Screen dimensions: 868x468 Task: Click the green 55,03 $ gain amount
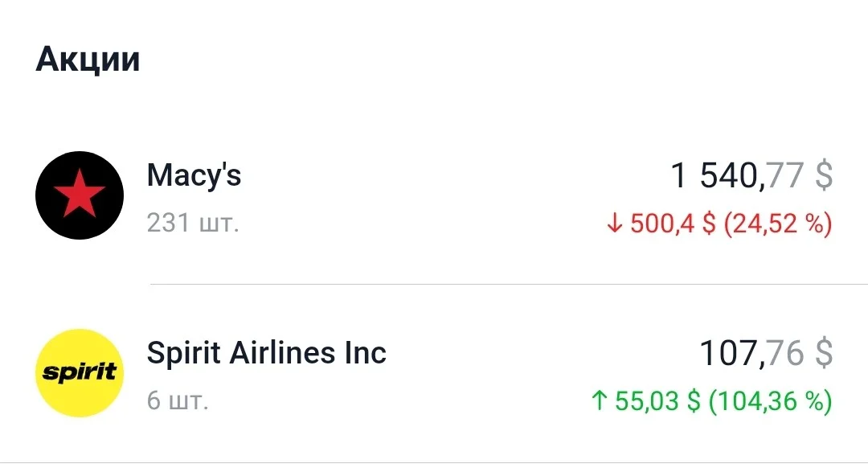click(x=657, y=400)
